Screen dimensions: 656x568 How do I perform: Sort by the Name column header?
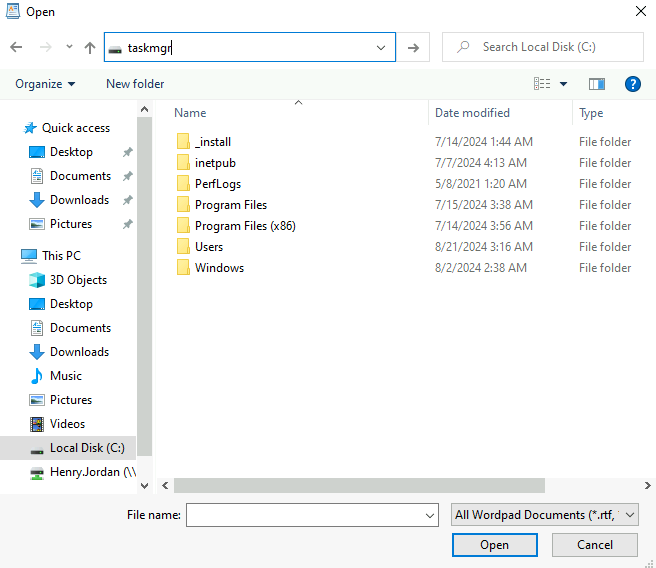(190, 113)
